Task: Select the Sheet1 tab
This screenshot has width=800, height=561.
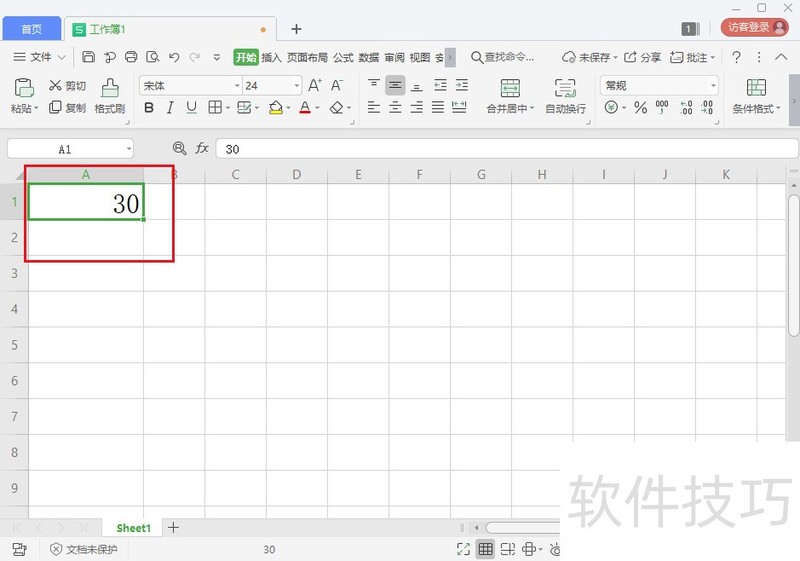Action: click(133, 528)
